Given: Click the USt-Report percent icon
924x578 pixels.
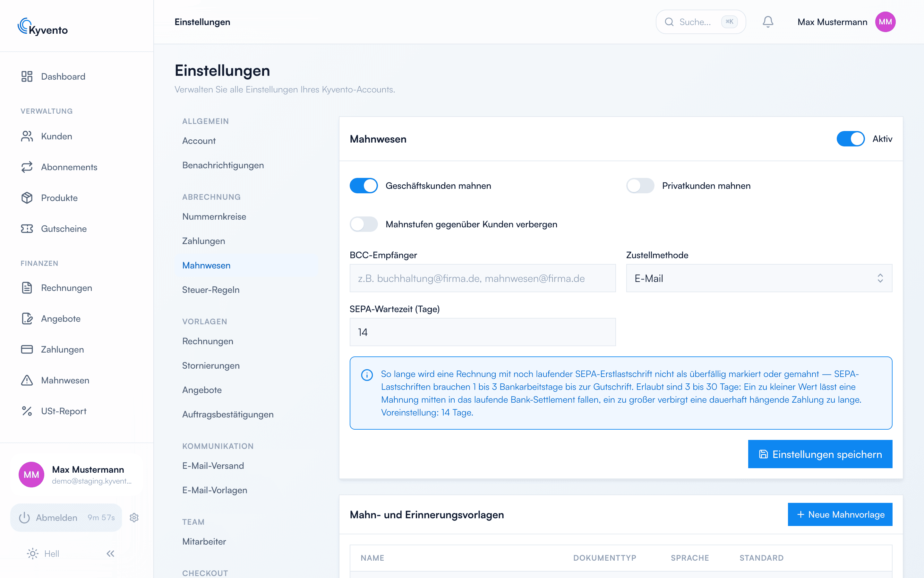Looking at the screenshot, I should pyautogui.click(x=27, y=411).
